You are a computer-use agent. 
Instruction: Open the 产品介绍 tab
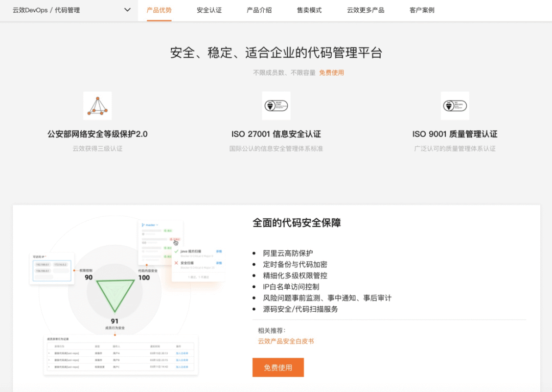(259, 10)
